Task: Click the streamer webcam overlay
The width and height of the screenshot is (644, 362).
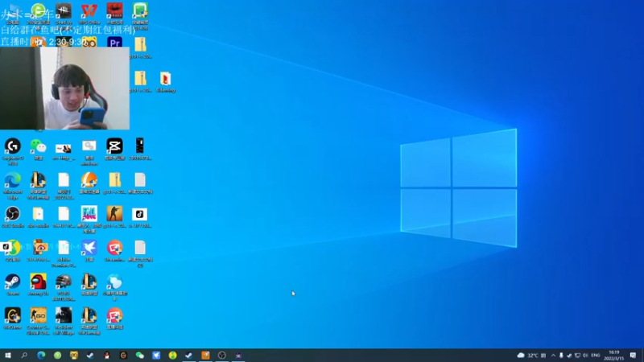Action: 64,88
